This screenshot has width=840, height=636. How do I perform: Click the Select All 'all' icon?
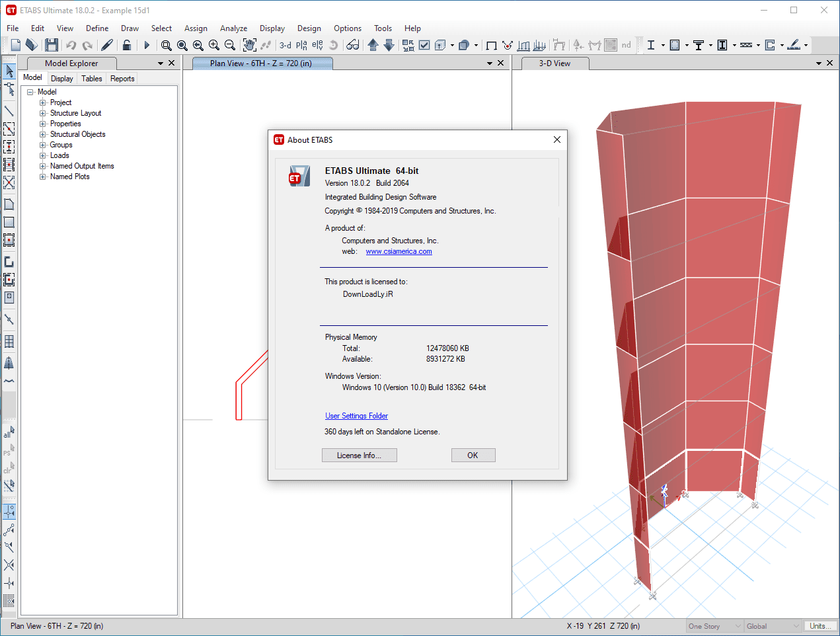9,432
